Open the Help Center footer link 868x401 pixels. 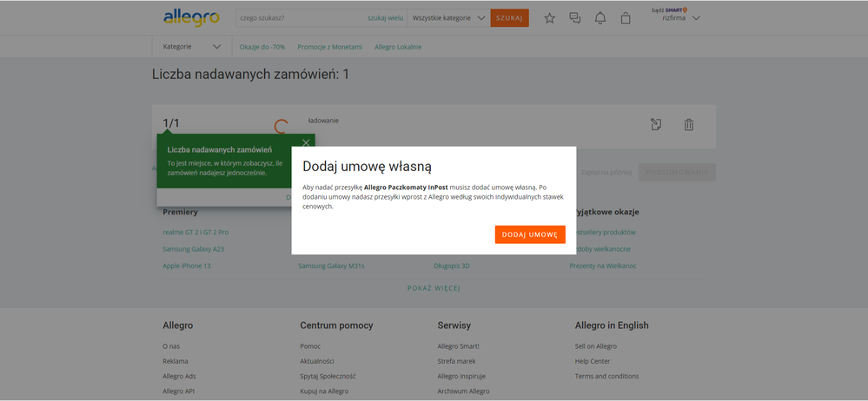click(x=593, y=361)
